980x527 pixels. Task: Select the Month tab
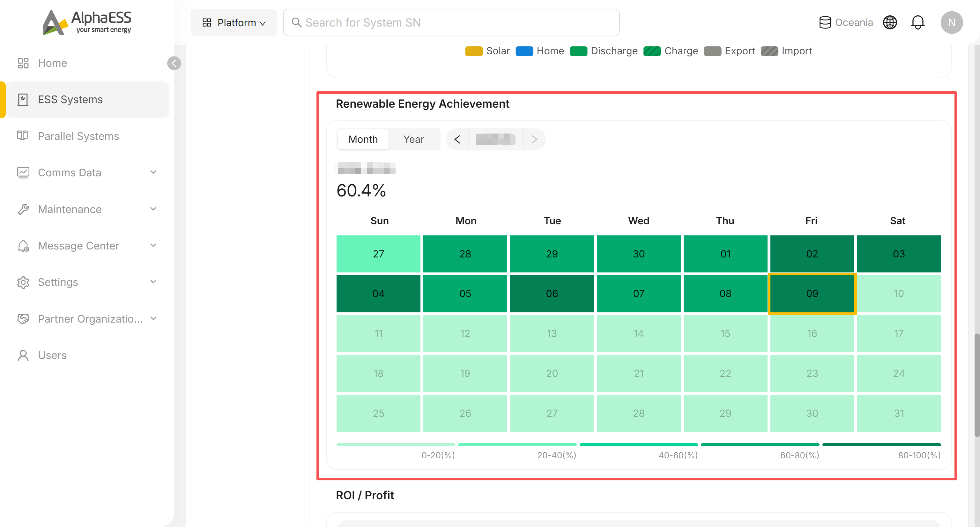(363, 139)
